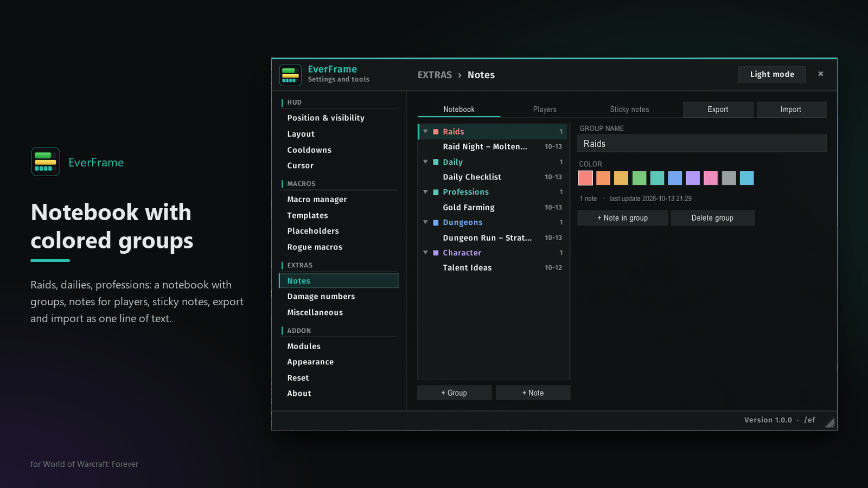
Task: Switch to the Sticky notes tab
Action: 629,110
